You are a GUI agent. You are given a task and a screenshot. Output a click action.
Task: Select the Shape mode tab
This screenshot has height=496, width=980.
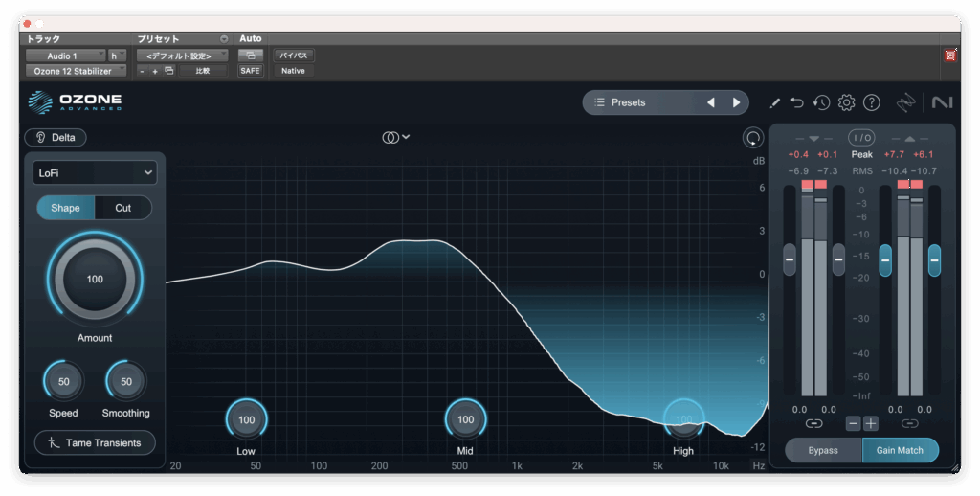pyautogui.click(x=65, y=208)
